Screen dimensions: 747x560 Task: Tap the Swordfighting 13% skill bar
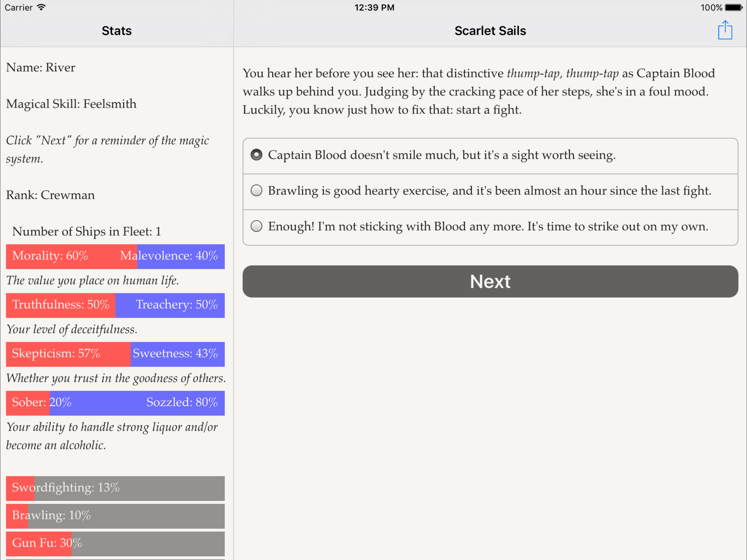[x=115, y=488]
